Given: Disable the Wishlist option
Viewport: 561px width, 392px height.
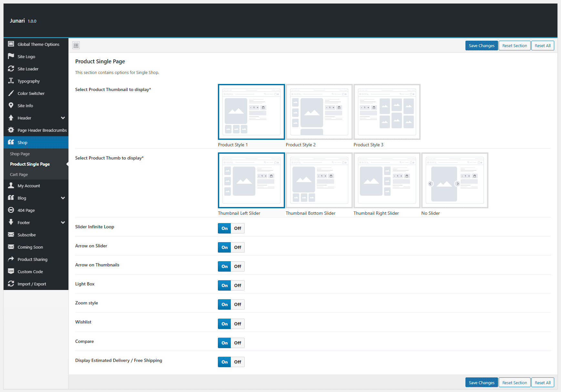Looking at the screenshot, I should point(238,324).
